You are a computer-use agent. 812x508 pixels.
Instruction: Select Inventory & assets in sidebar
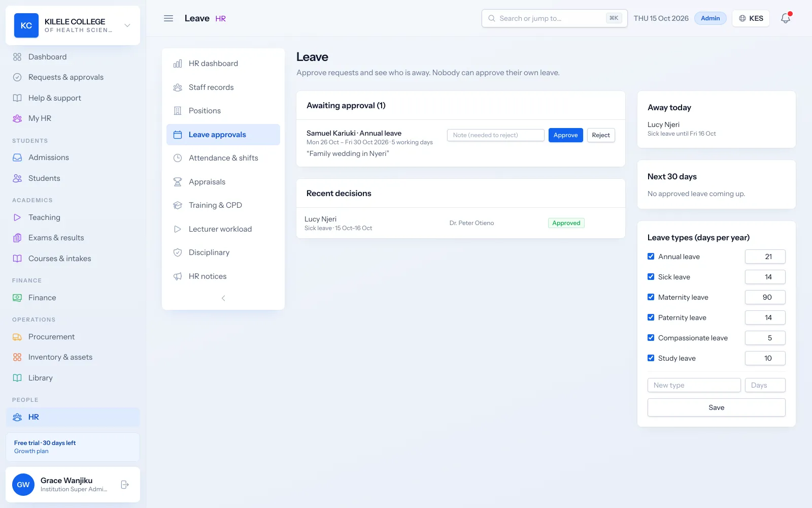(x=73, y=357)
